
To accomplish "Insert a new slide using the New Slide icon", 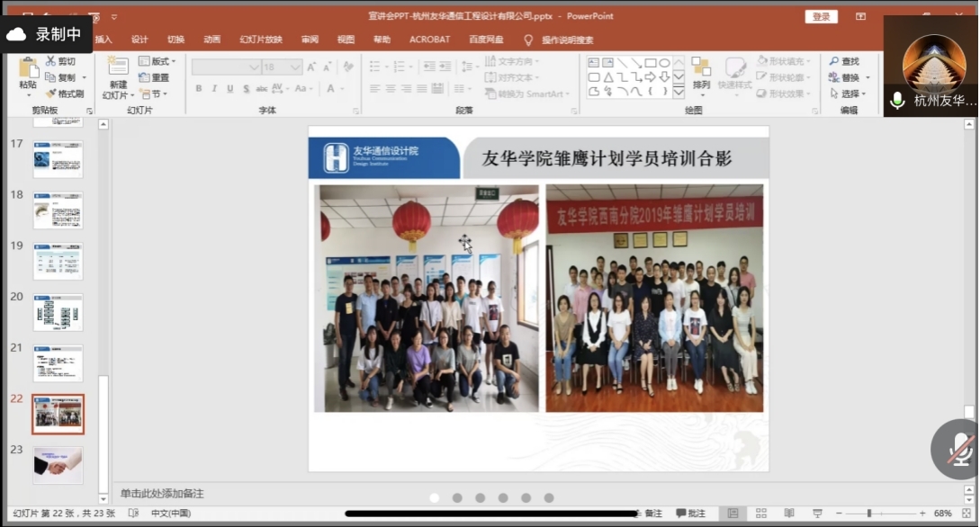I will click(x=118, y=67).
